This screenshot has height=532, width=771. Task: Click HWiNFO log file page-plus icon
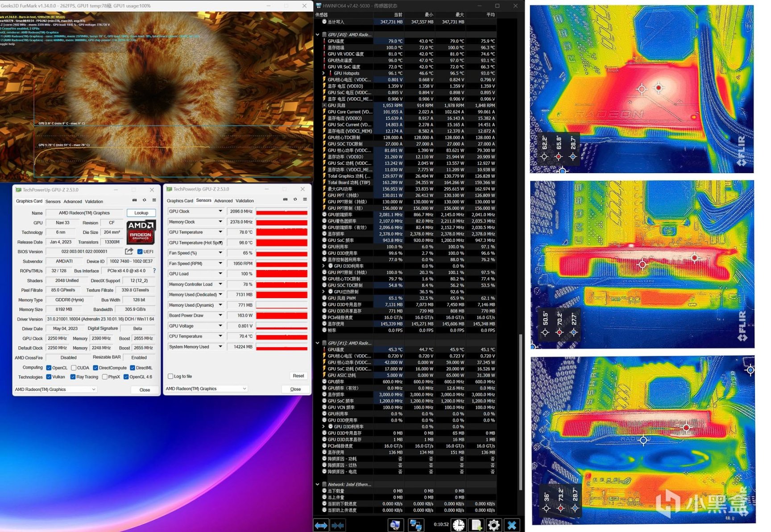(x=477, y=525)
